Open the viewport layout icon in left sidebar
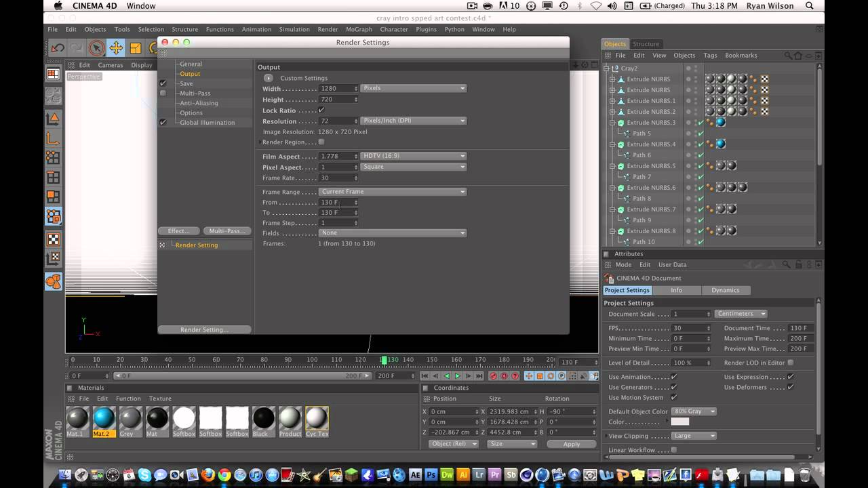868x488 pixels. 54,74
